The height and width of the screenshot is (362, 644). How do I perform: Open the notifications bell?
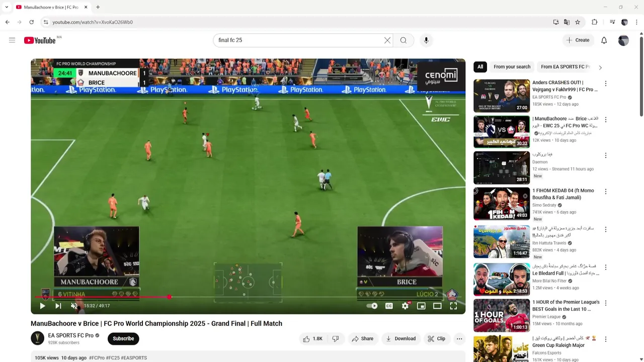coord(604,40)
